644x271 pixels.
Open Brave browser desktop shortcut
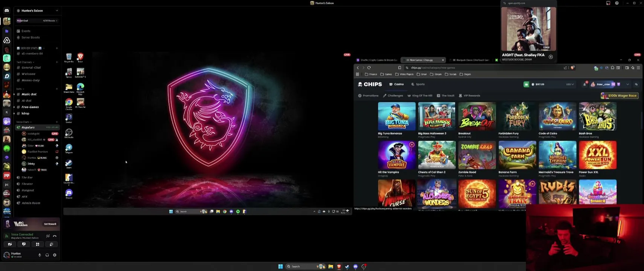coord(80,57)
